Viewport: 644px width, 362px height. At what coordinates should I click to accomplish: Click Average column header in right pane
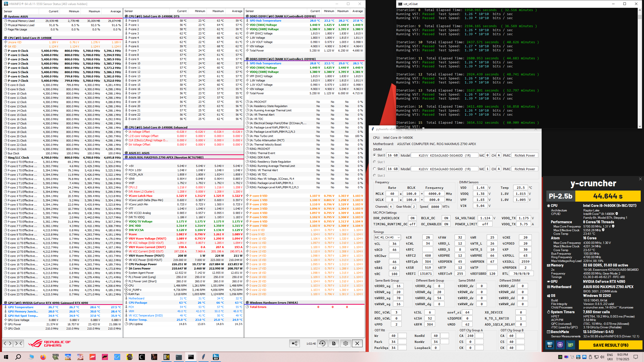[357, 11]
